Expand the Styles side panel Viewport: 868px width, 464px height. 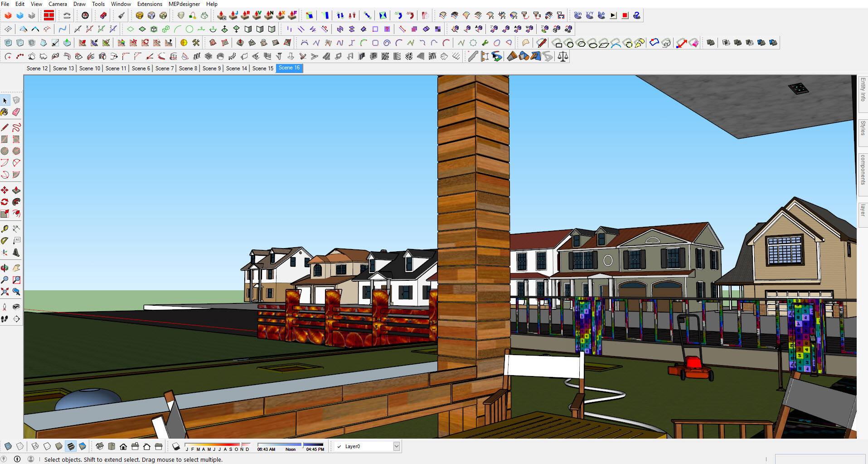click(x=863, y=128)
